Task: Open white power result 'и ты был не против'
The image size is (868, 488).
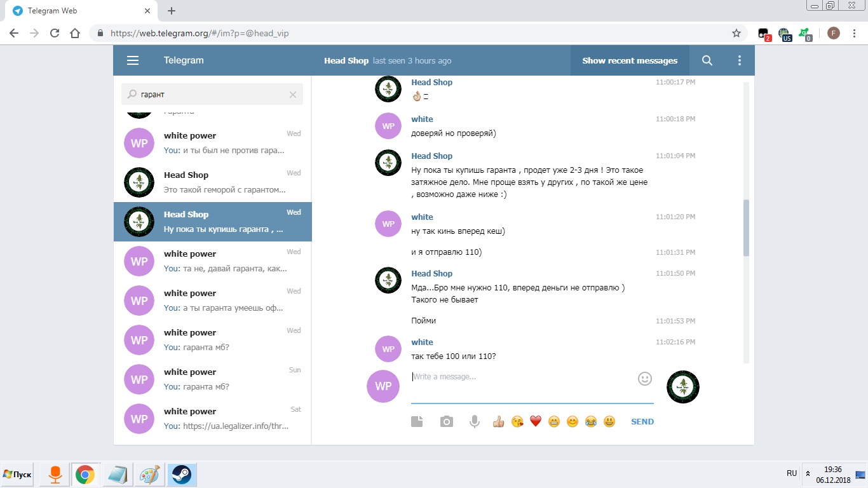Action: 213,143
